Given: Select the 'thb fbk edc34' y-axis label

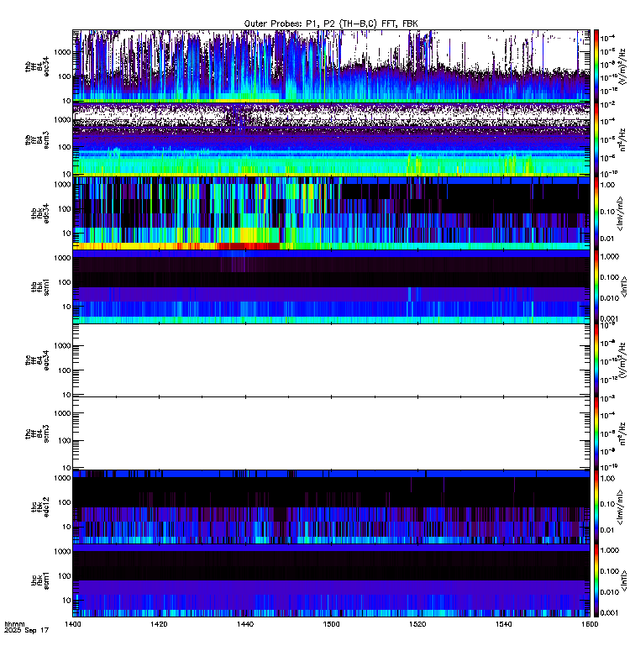Looking at the screenshot, I should pos(39,213).
